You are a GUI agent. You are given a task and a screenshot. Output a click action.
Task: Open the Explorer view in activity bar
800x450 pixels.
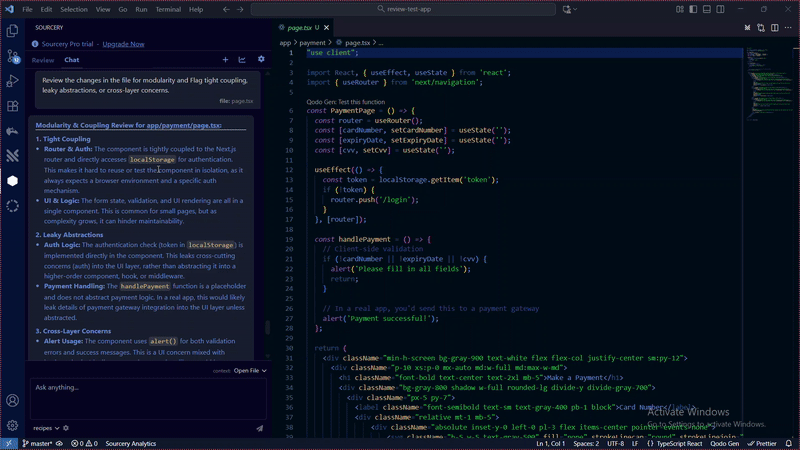[12, 31]
